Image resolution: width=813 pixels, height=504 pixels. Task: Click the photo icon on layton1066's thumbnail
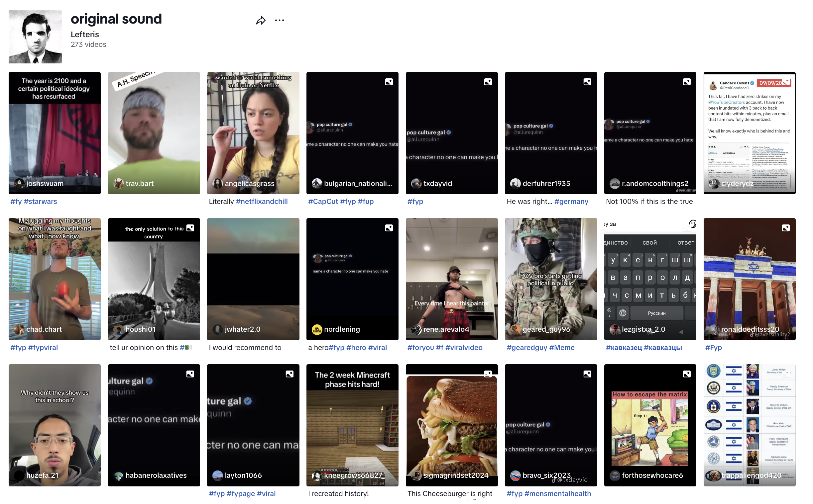(289, 374)
